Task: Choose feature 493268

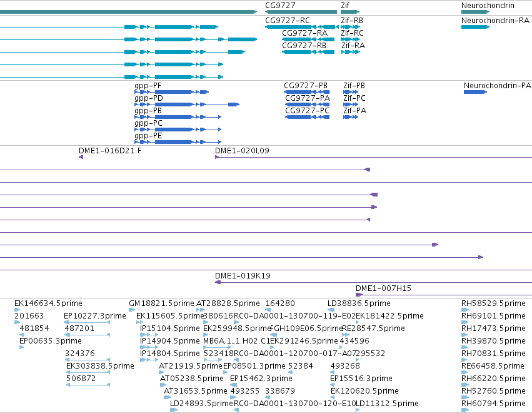Action: coord(345,366)
